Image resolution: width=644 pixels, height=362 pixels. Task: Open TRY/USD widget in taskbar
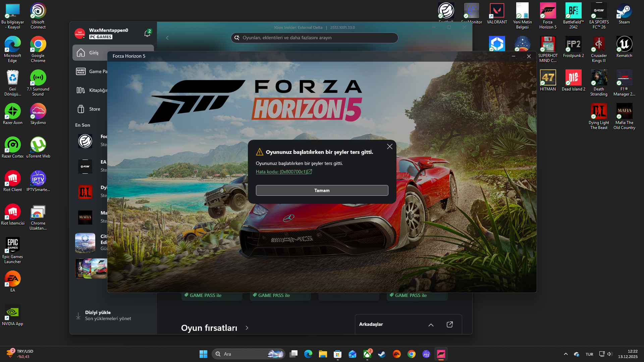[x=20, y=354]
